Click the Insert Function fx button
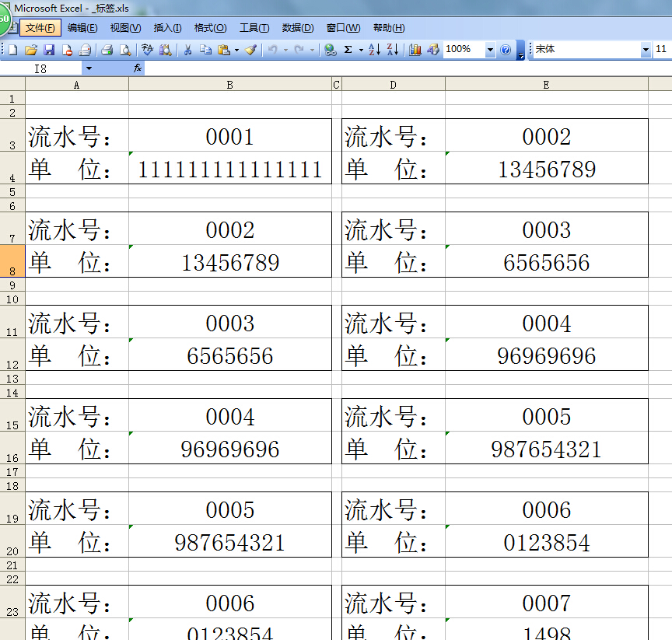This screenshot has height=640, width=672. [138, 68]
